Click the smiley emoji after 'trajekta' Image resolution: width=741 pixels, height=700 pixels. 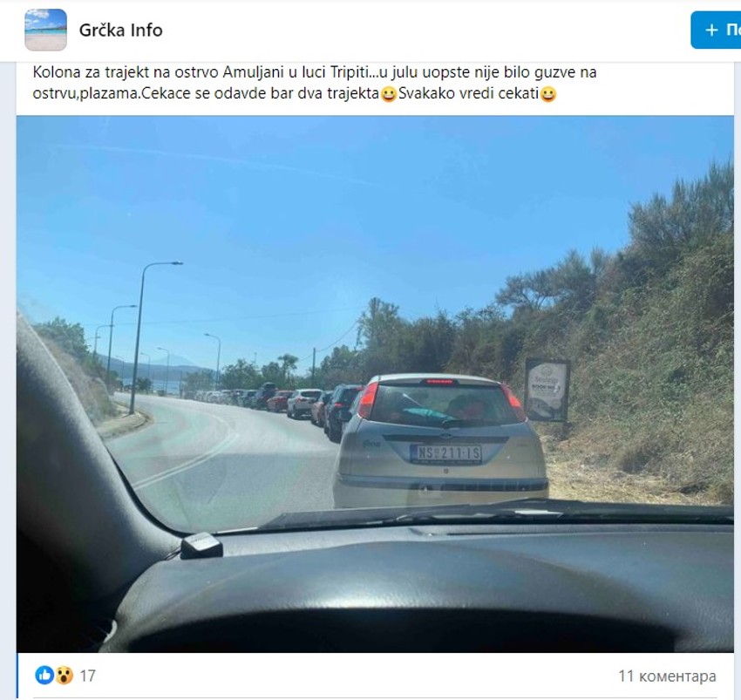(389, 94)
